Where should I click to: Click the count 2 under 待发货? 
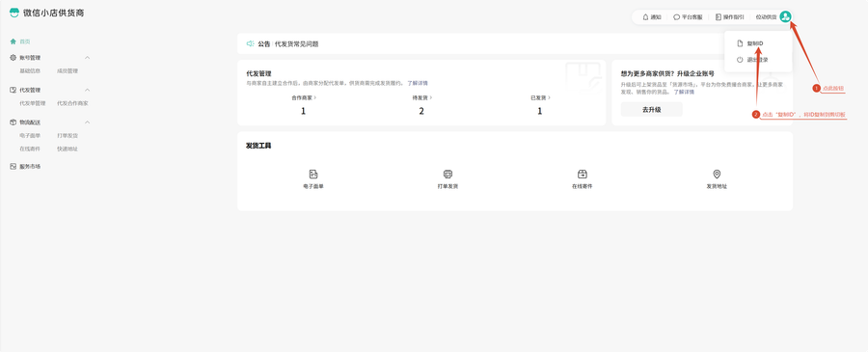[x=421, y=111]
